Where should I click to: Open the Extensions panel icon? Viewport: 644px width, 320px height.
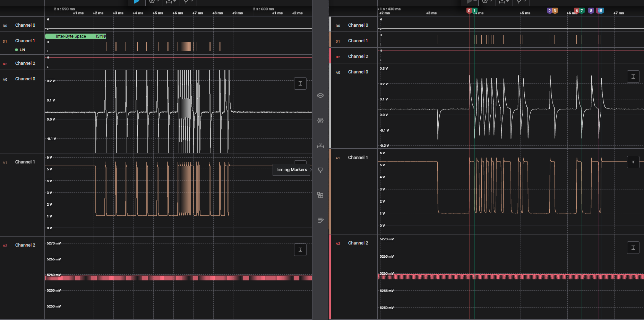[x=320, y=195]
